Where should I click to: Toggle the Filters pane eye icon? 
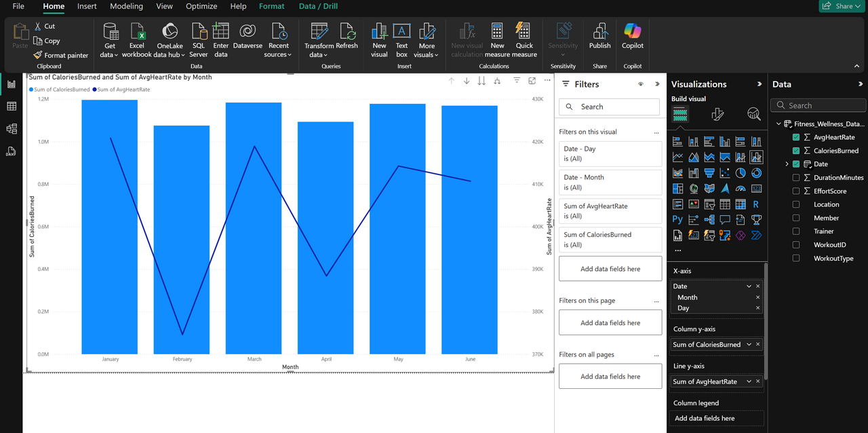pos(641,84)
